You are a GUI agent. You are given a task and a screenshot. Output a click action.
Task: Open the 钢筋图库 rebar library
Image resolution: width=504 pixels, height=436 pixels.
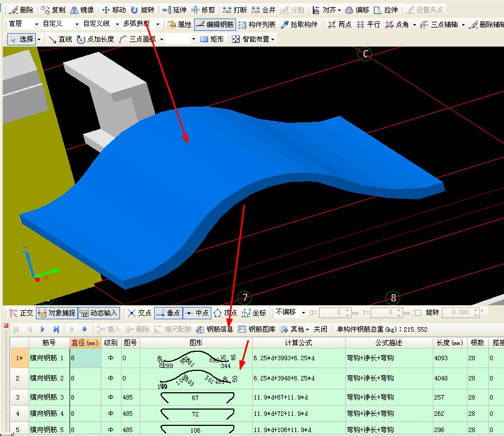coord(257,329)
